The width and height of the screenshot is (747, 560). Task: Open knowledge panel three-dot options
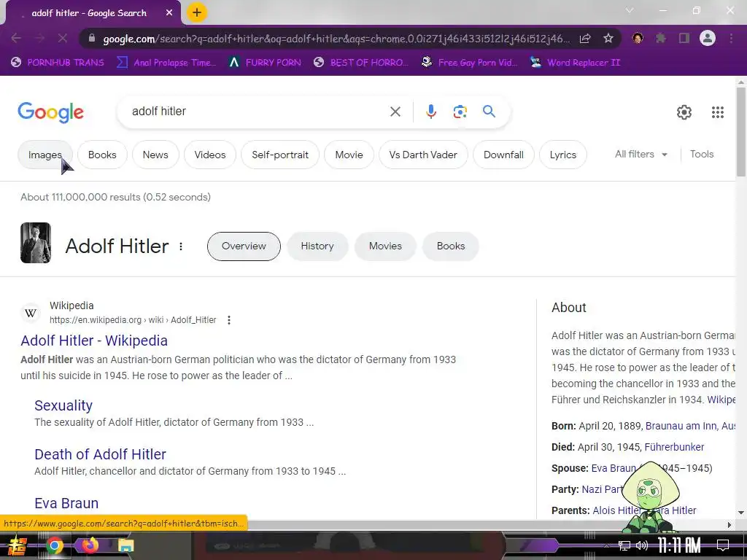coord(181,246)
